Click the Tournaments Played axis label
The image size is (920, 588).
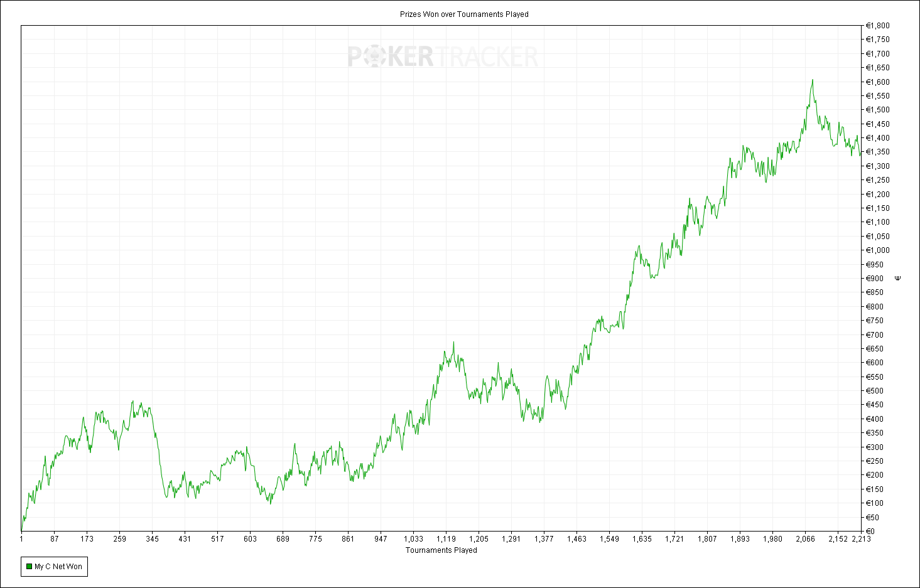click(x=441, y=550)
